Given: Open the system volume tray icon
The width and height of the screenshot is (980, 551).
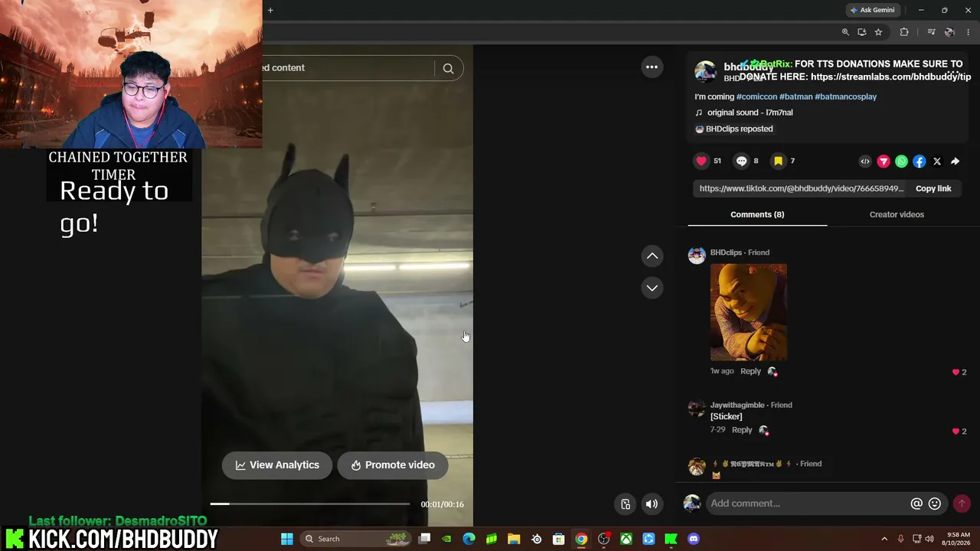Looking at the screenshot, I should [x=929, y=539].
